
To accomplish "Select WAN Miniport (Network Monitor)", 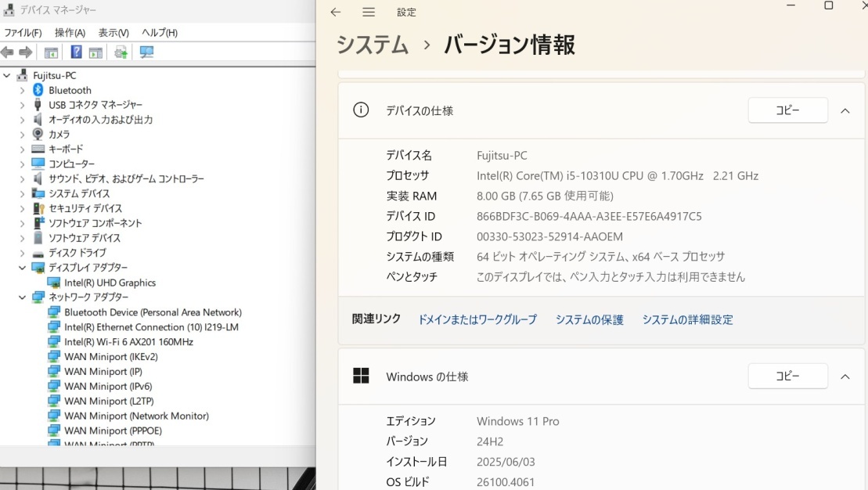I will coord(136,416).
